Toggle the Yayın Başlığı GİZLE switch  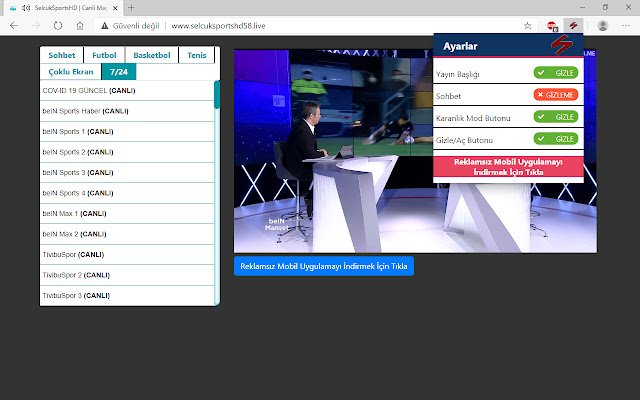556,73
